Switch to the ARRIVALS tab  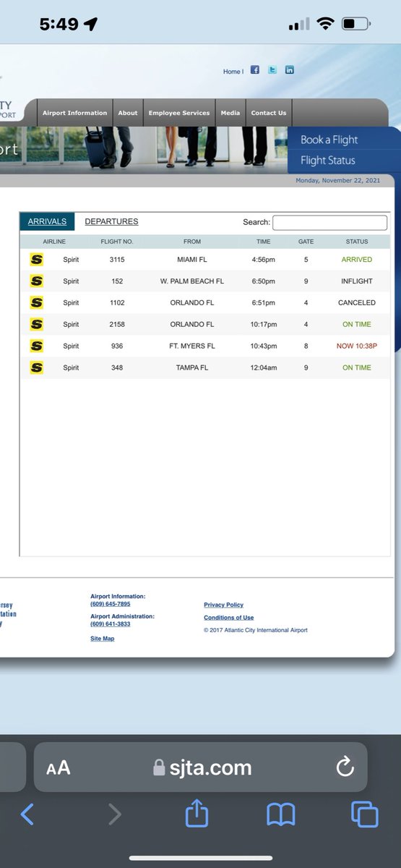pos(47,222)
